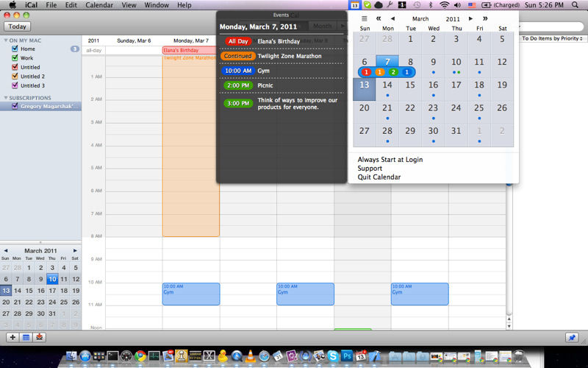Click the Continued Twilight Zone Marathon entry
This screenshot has height=368, width=588.
282,56
